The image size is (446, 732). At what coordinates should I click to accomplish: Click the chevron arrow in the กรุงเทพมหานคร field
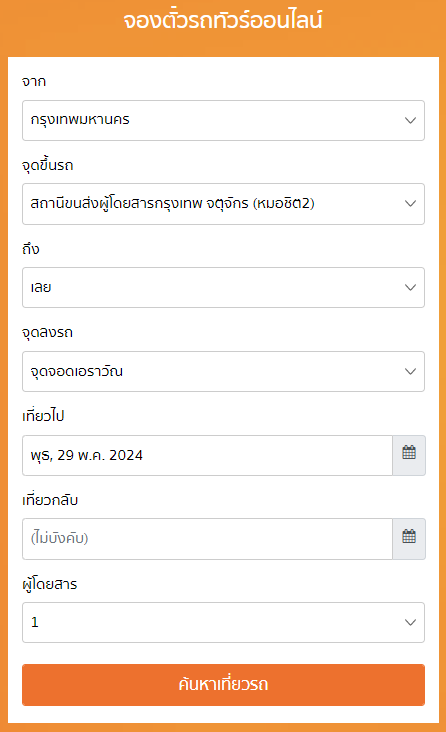(410, 120)
